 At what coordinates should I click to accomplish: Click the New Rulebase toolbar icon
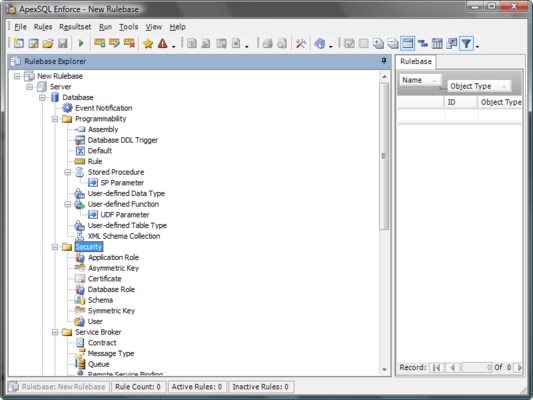tap(18, 44)
